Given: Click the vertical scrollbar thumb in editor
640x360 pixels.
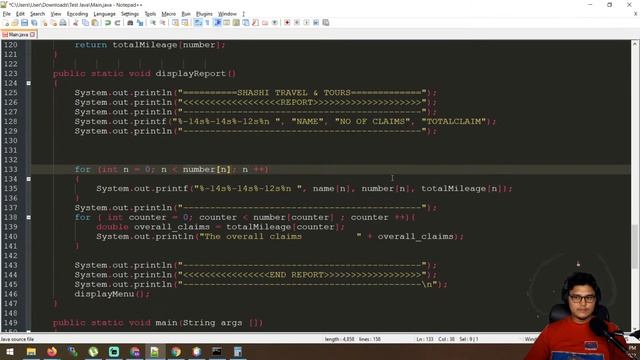Looking at the screenshot, I should (x=635, y=247).
